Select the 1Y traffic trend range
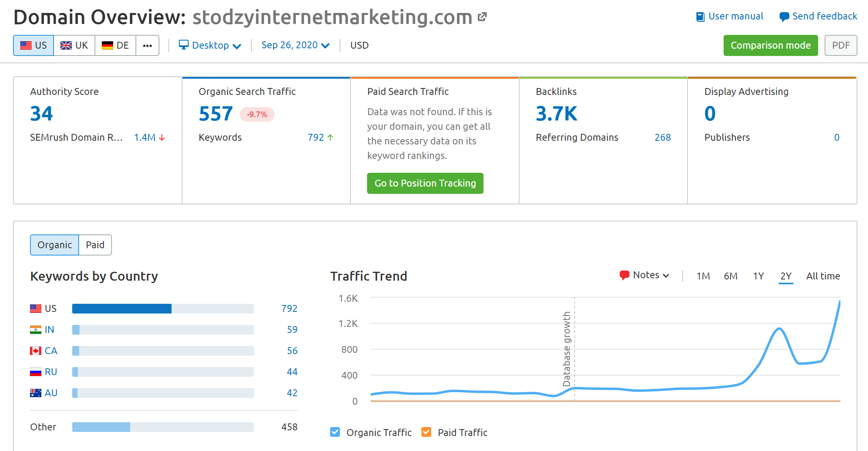 click(x=758, y=276)
